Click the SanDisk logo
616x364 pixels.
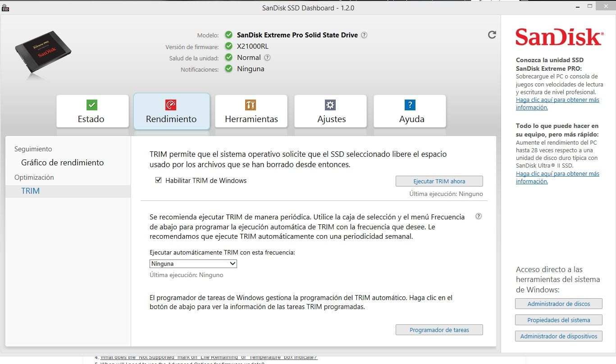coord(559,37)
